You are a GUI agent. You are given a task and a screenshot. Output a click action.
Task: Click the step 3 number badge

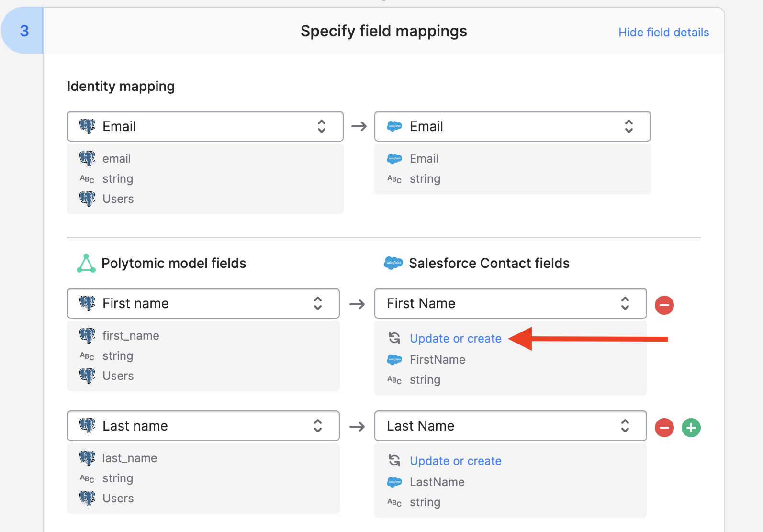[x=24, y=31]
